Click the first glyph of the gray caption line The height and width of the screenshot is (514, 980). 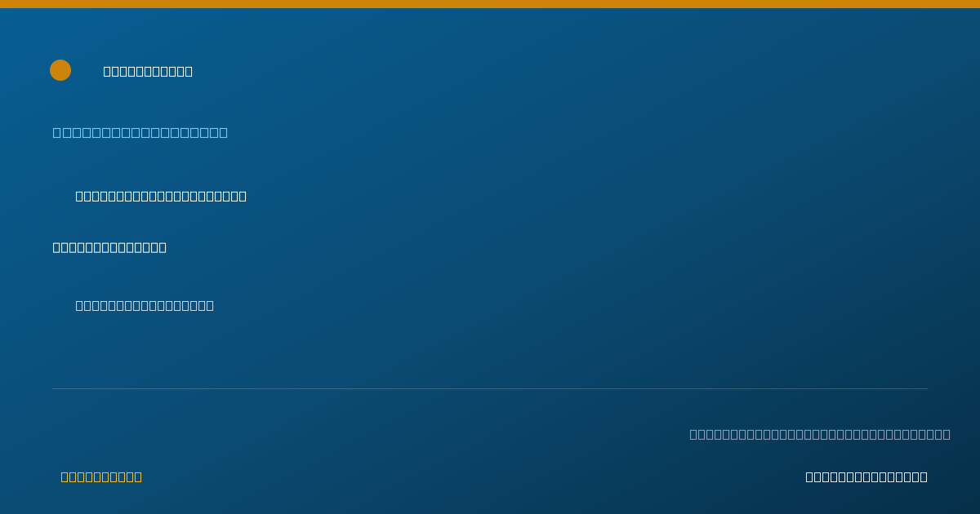pyautogui.click(x=693, y=434)
